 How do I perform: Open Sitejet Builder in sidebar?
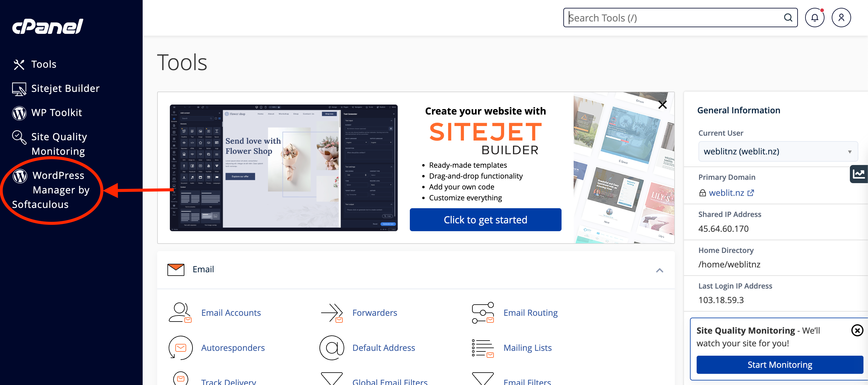(65, 89)
